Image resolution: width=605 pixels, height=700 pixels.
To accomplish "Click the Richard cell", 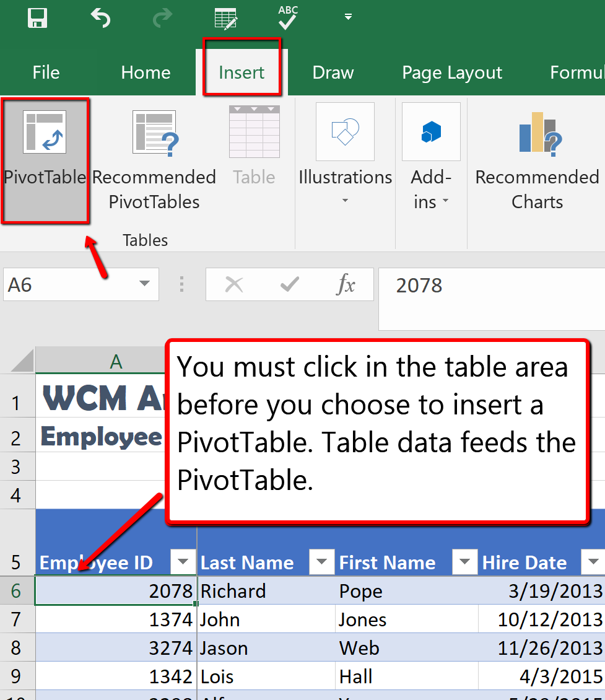I will coord(266,590).
